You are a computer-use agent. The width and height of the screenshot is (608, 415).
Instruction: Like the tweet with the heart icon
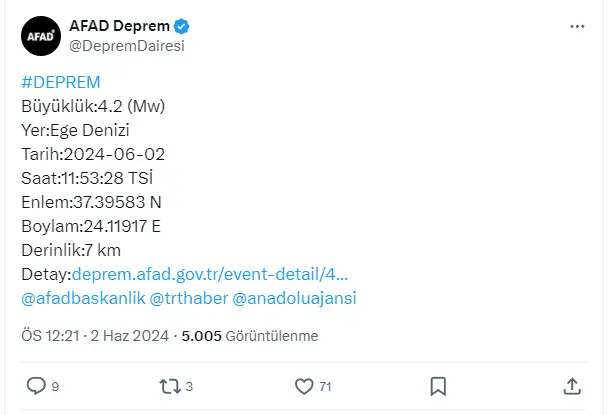tap(304, 386)
